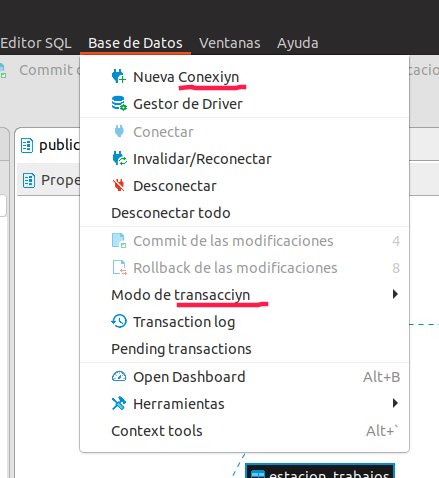Click the Invalidar/Reconectar plug icon
Screen dimensions: 439x478
click(119, 158)
